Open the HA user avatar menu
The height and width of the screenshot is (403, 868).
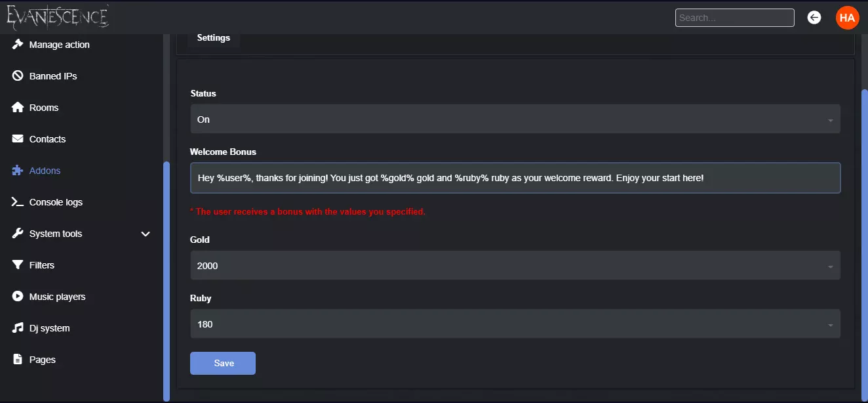coord(847,18)
